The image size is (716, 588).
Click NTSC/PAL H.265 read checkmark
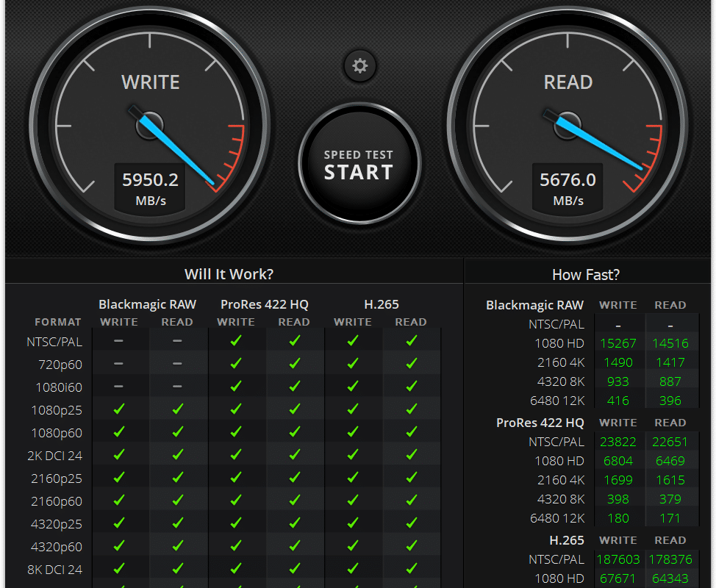(x=412, y=340)
